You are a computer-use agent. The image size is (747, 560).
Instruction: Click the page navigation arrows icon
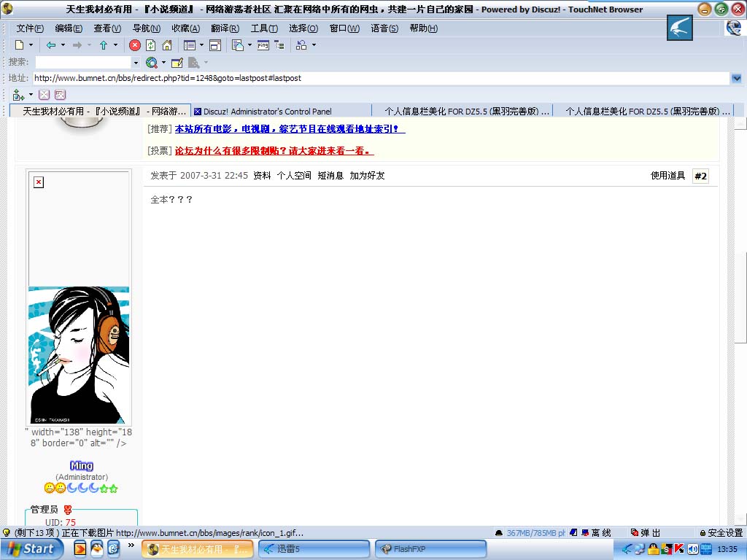pos(18,95)
